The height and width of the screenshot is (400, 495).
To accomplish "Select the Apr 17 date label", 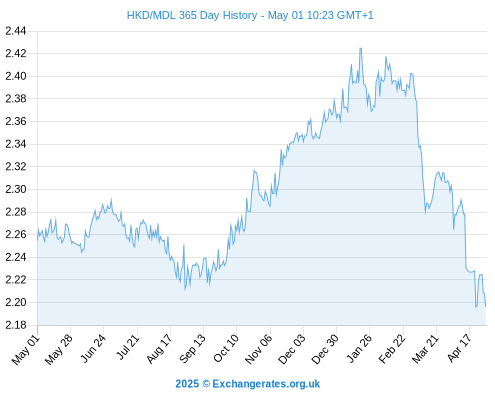I will tap(459, 348).
